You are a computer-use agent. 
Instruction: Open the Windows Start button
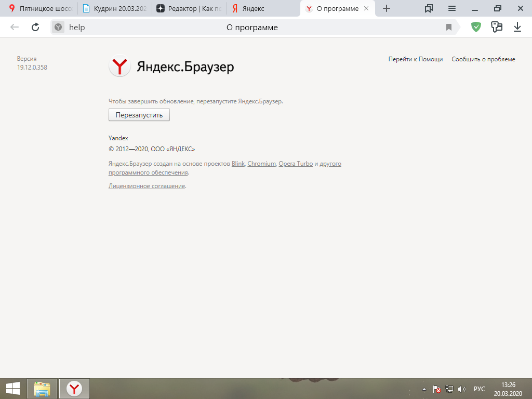[13, 389]
